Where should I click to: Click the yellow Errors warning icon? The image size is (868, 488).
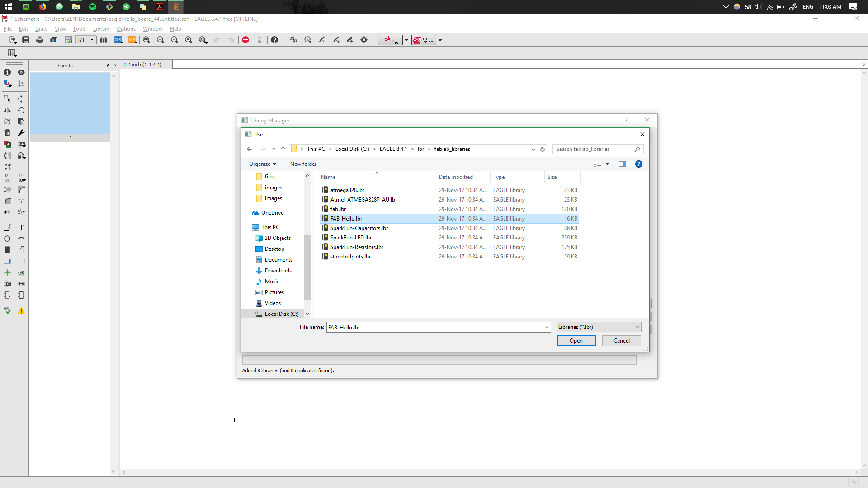21,311
